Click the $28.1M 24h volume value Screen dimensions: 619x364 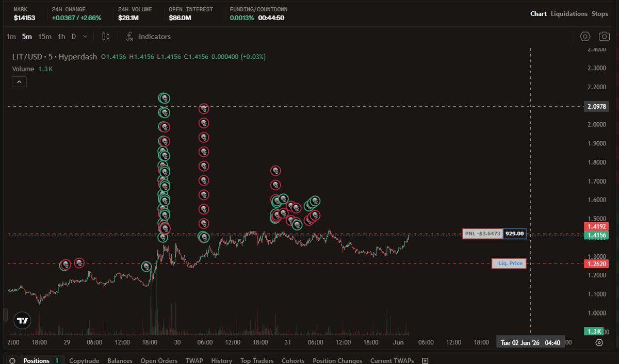click(128, 18)
